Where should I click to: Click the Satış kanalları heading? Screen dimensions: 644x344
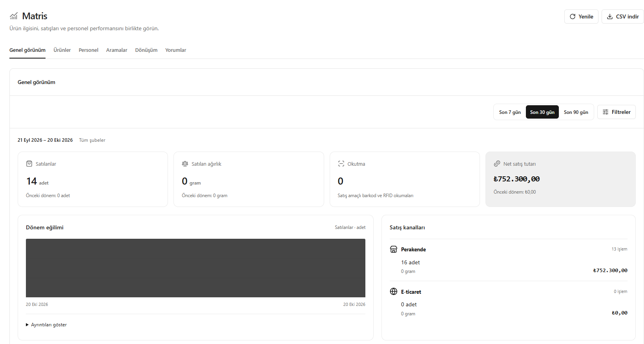[x=407, y=228]
